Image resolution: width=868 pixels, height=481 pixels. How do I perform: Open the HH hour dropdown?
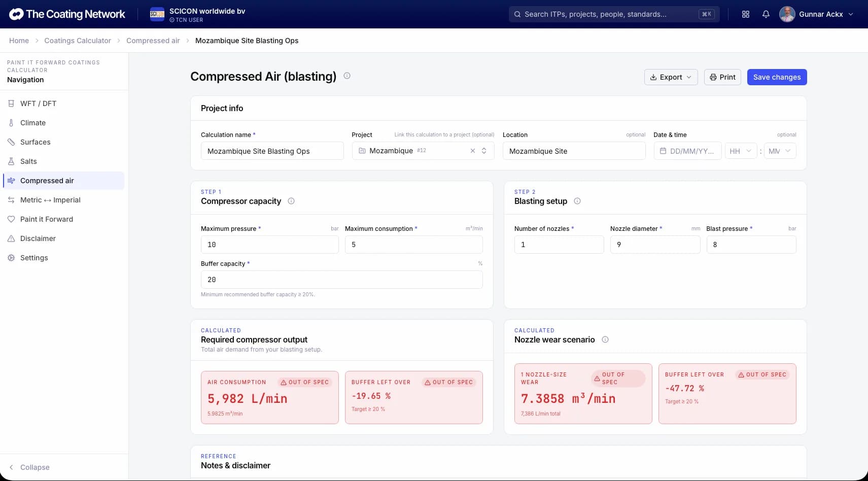(x=741, y=151)
